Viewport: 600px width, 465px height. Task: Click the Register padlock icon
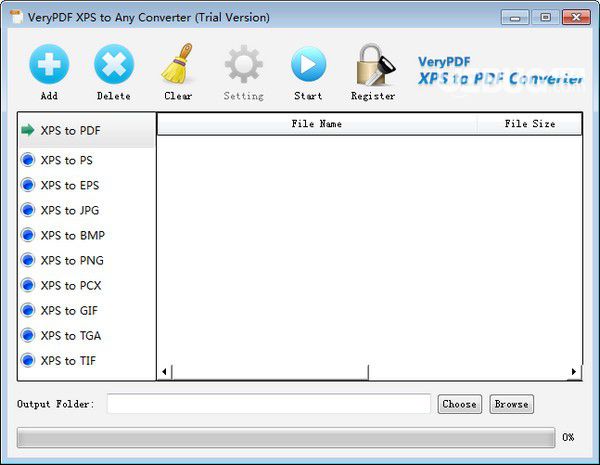tap(374, 64)
